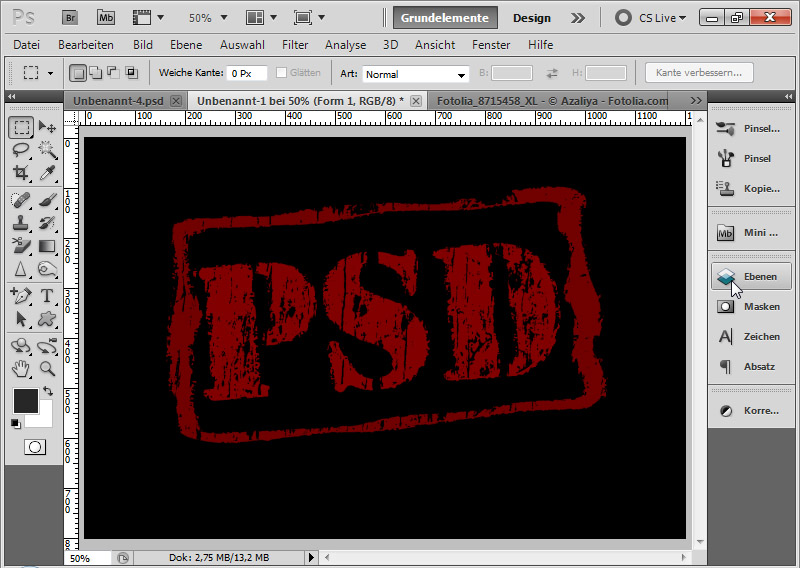Select the Hand tool

coord(21,368)
